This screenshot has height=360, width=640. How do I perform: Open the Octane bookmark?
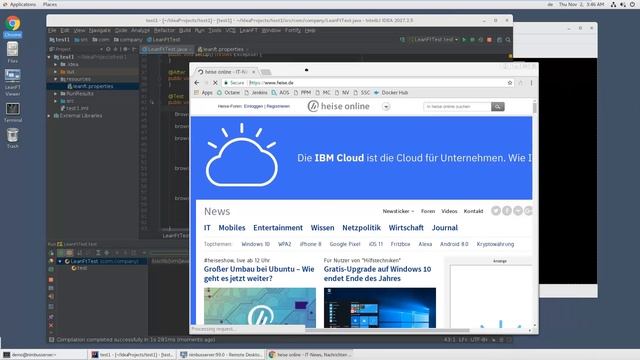[228, 93]
